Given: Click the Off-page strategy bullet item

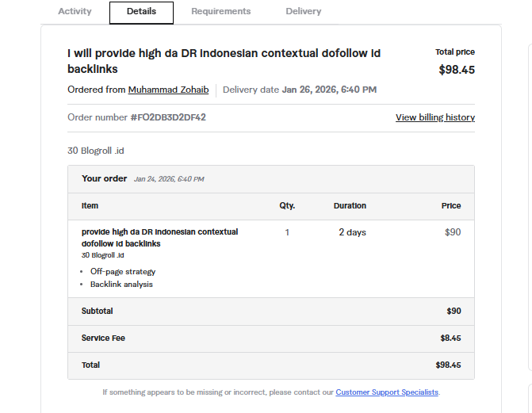Looking at the screenshot, I should (123, 272).
